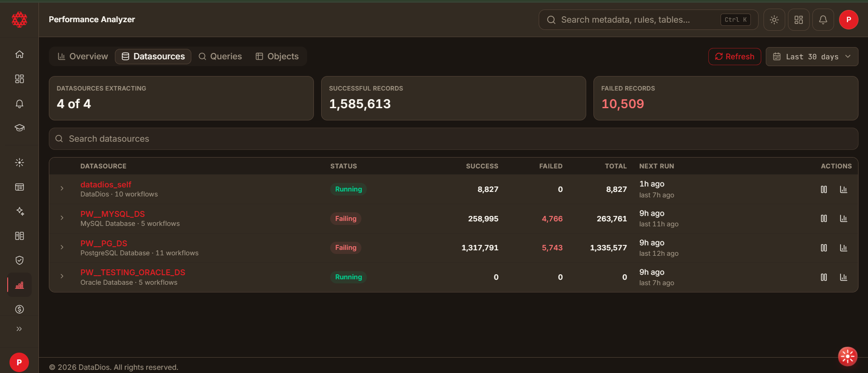Viewport: 868px width, 373px height.
Task: Pause the PW__PG_DS datasource
Action: [x=824, y=248]
